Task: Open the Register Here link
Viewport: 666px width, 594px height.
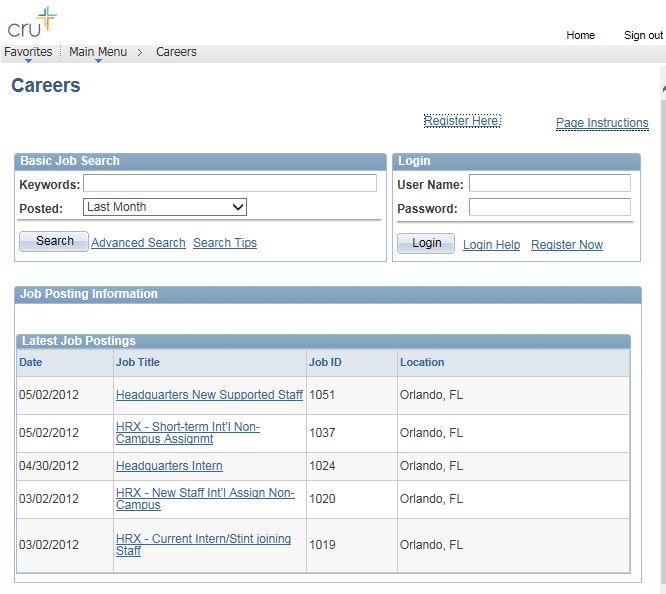Action: tap(462, 121)
